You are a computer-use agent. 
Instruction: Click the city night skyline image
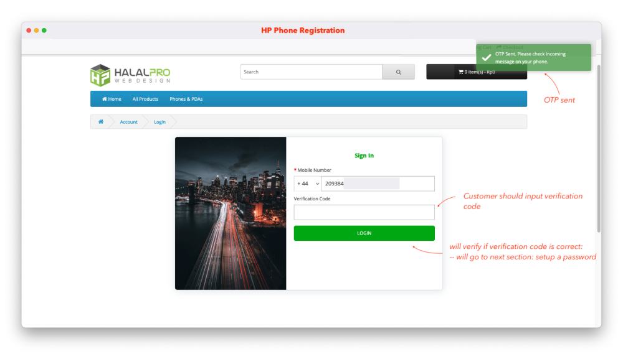point(231,213)
